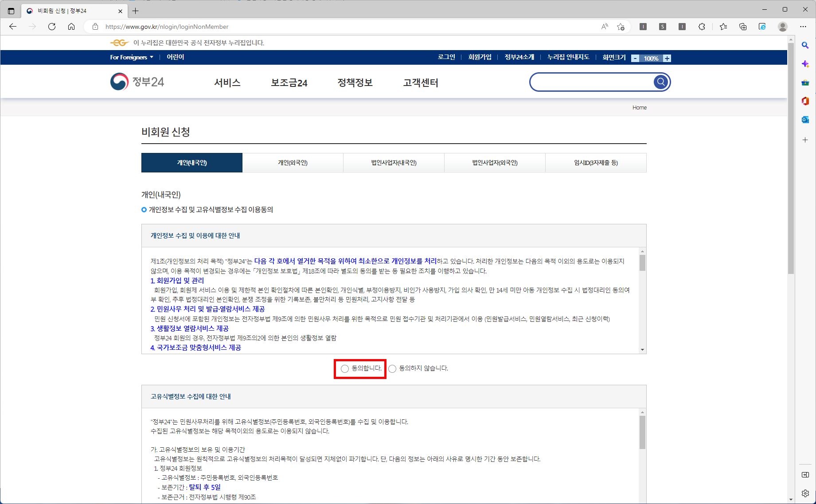Open Edge sidebar Microsoft 365 icon
Image resolution: width=816 pixels, height=504 pixels.
(x=805, y=101)
